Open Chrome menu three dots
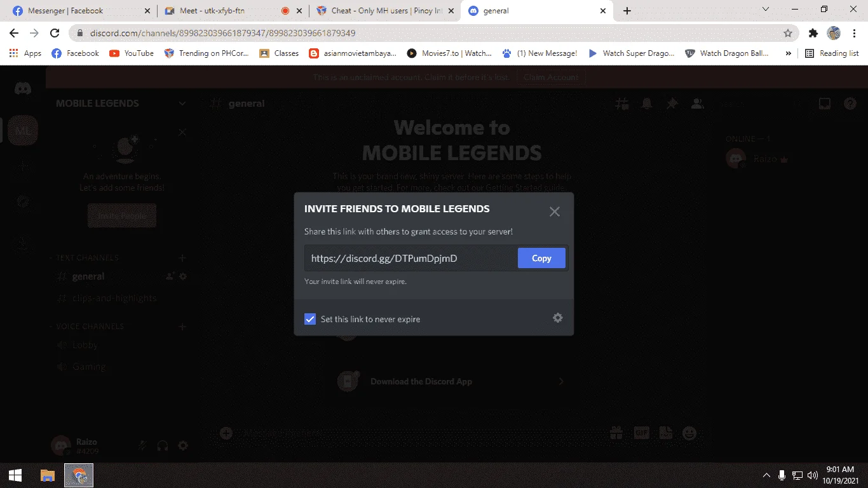 pyautogui.click(x=855, y=33)
